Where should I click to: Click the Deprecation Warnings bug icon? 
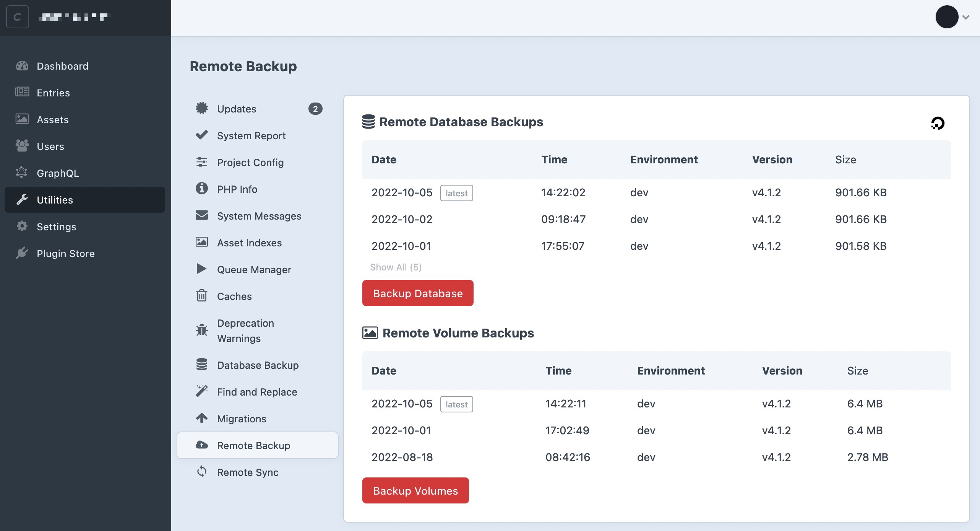pos(201,330)
